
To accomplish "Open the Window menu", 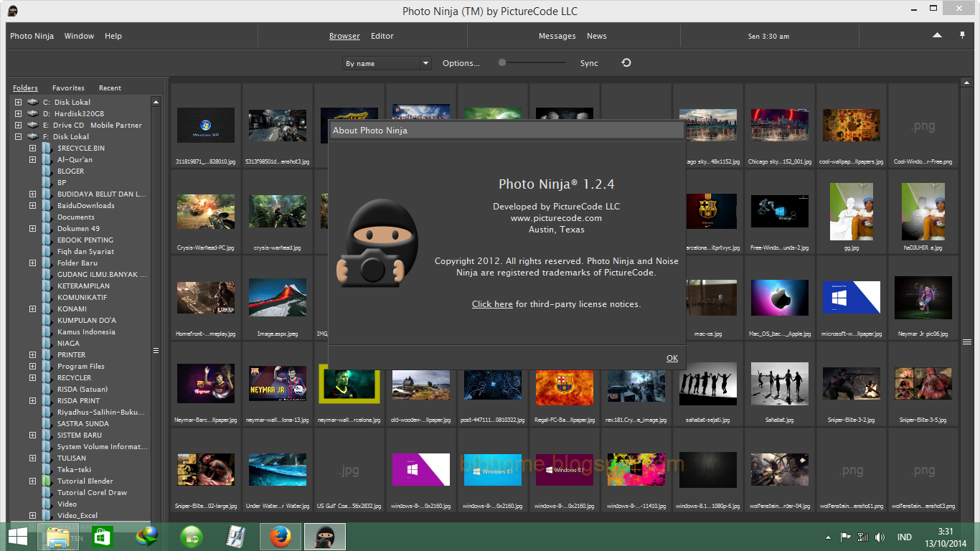I will [79, 36].
